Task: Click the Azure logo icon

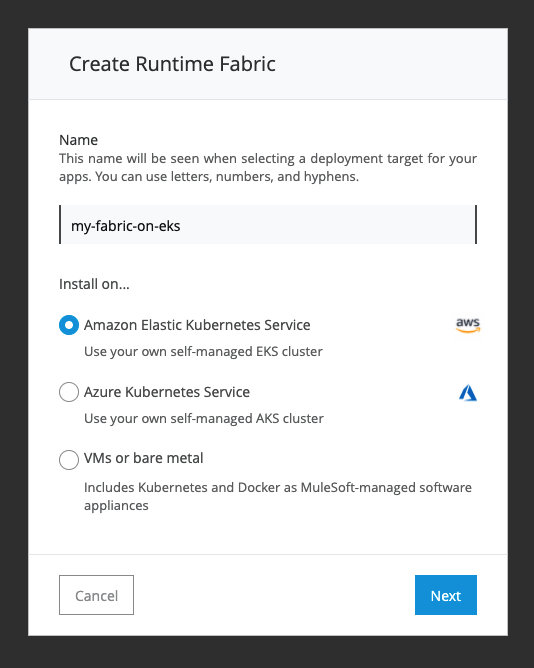Action: [x=468, y=392]
